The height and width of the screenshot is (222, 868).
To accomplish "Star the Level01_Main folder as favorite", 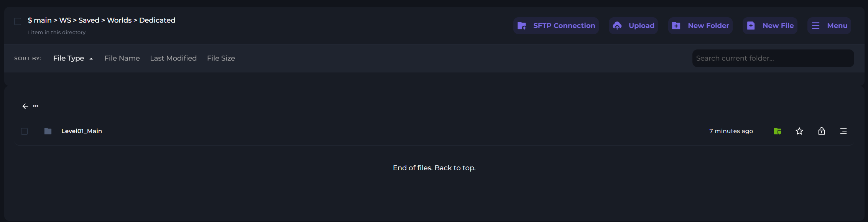I will click(x=799, y=131).
